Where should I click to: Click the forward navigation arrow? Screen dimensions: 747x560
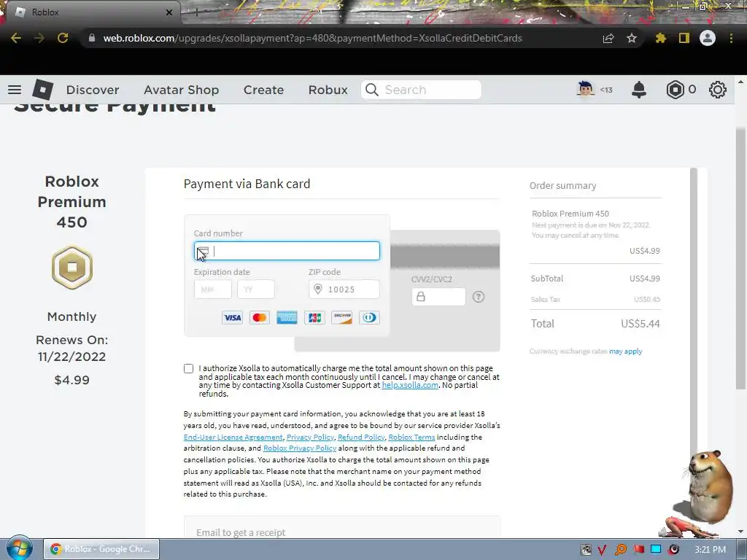pos(39,38)
